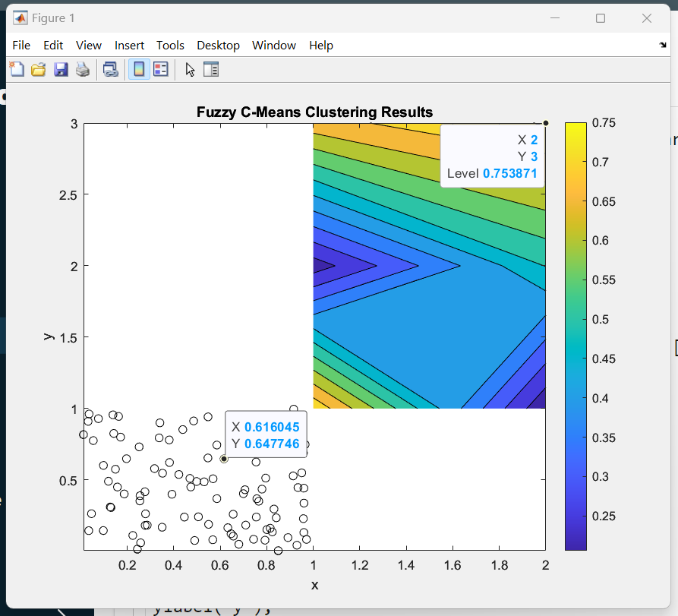Select the Edit Plot arrow tool
This screenshot has height=616, width=678.
coord(189,69)
